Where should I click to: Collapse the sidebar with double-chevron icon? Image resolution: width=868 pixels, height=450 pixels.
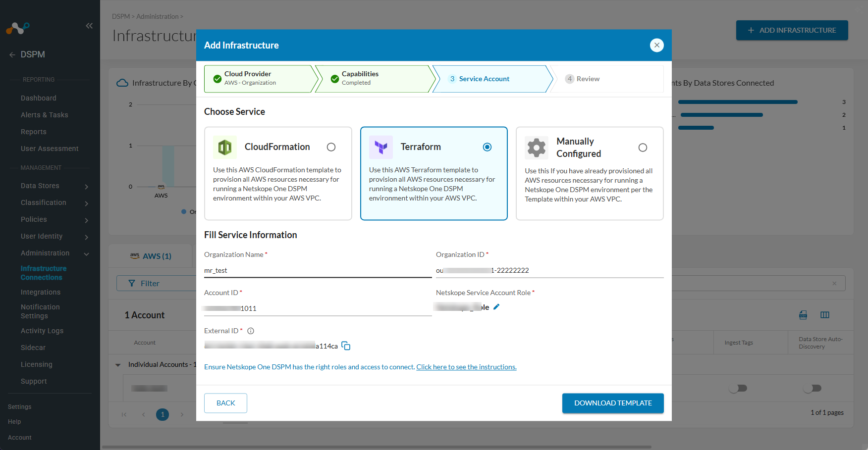click(x=89, y=26)
